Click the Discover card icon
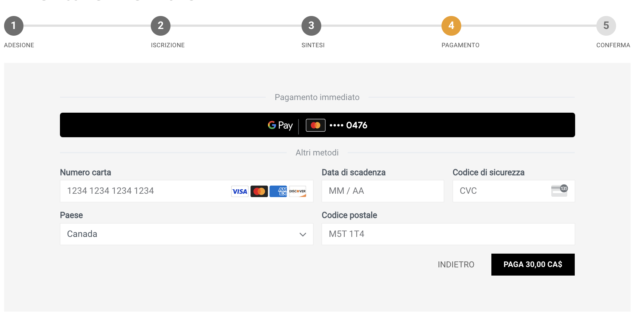Image resolution: width=644 pixels, height=328 pixels. 297,192
